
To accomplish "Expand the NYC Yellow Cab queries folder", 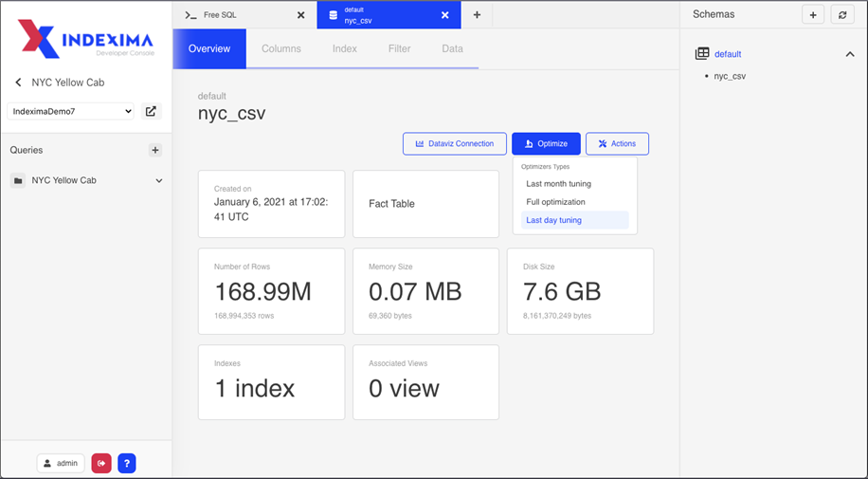I will tap(158, 180).
